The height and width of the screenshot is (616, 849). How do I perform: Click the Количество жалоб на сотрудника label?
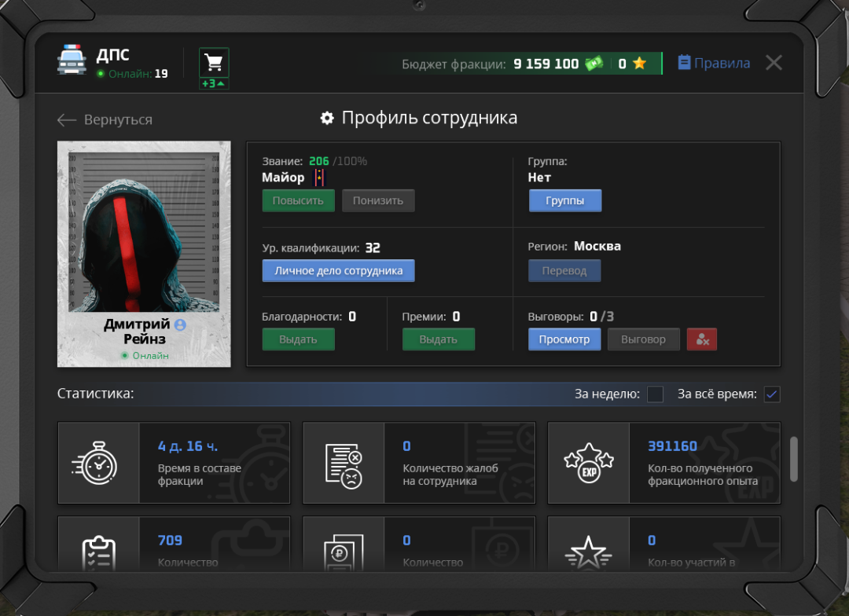[x=450, y=475]
